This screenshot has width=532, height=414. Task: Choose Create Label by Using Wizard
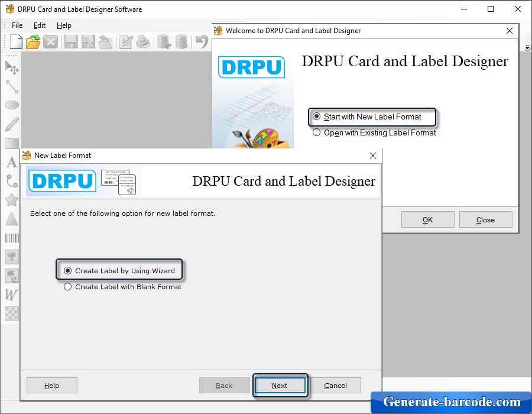tap(119, 271)
